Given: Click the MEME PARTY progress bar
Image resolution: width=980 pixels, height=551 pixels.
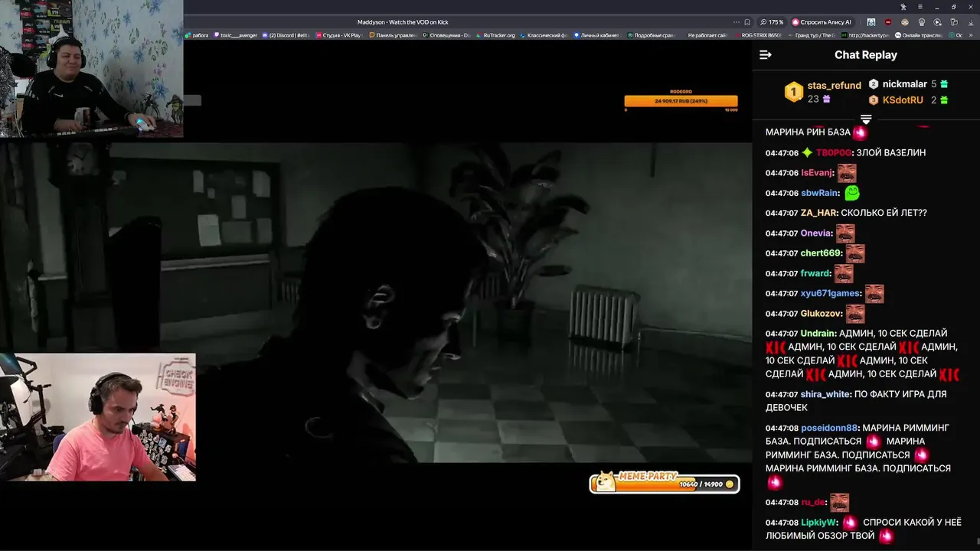Looking at the screenshot, I should point(665,482).
